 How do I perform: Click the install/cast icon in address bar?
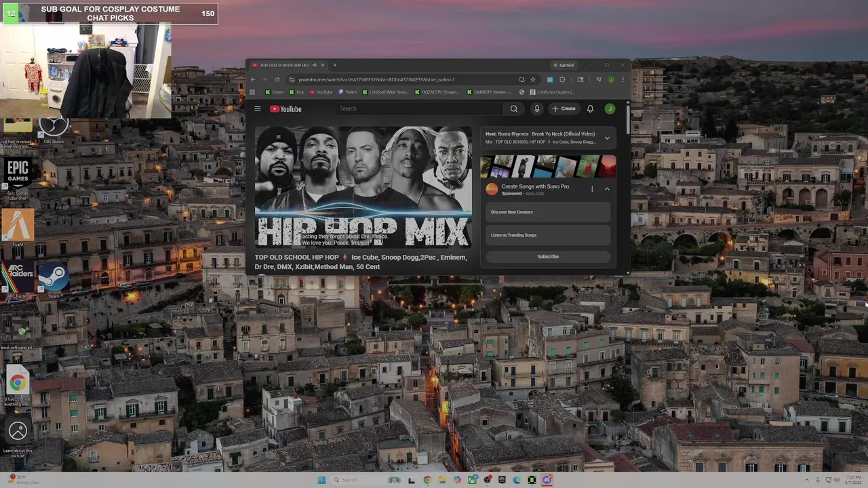(521, 79)
